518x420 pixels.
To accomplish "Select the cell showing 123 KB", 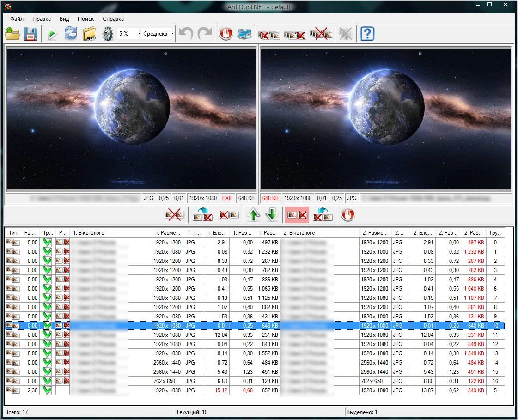I will click(x=268, y=381).
